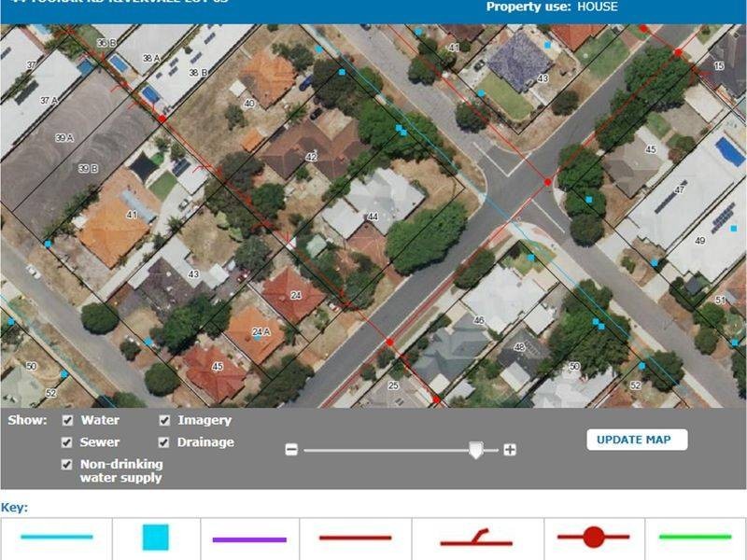The height and width of the screenshot is (560, 747).
Task: Uncheck Non-drinking water supply checkbox
Action: pos(66,464)
